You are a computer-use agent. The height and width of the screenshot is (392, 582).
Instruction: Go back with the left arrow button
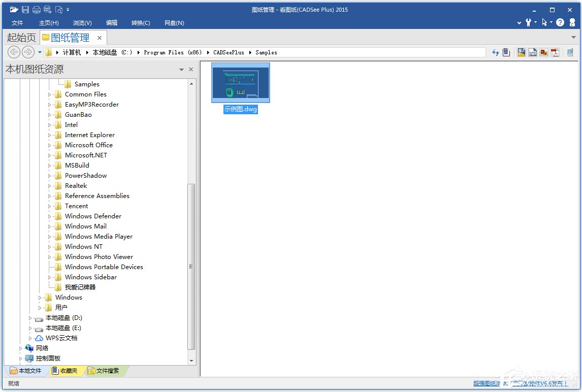(x=14, y=52)
